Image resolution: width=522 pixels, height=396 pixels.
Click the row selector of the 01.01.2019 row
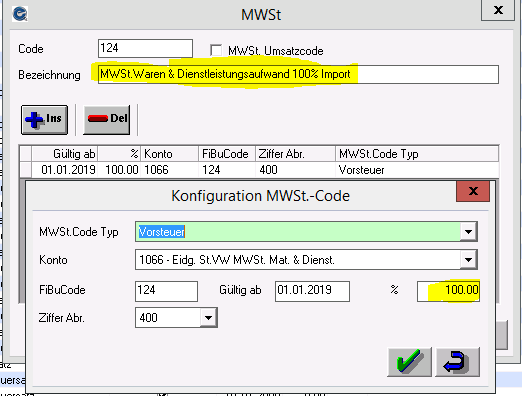click(x=25, y=170)
